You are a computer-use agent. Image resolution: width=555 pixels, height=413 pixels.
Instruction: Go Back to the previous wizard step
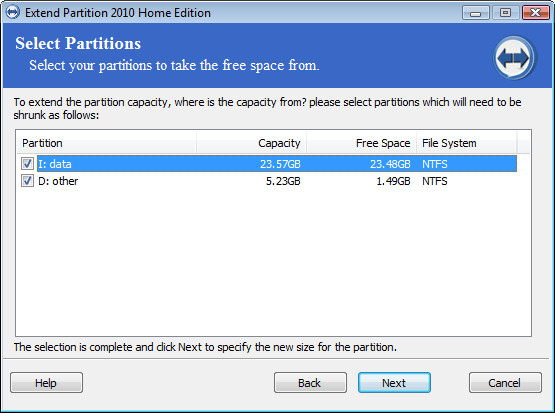point(310,383)
